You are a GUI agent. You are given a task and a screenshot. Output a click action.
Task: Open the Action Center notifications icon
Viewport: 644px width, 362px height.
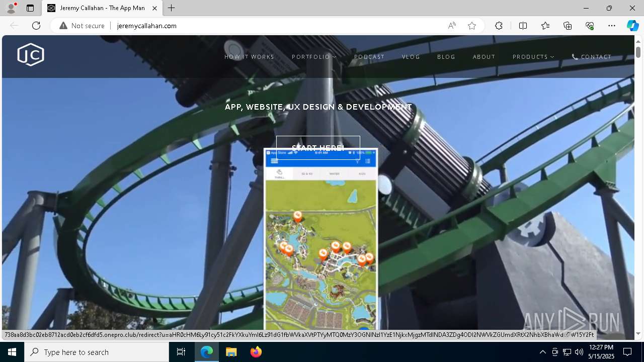[627, 352]
